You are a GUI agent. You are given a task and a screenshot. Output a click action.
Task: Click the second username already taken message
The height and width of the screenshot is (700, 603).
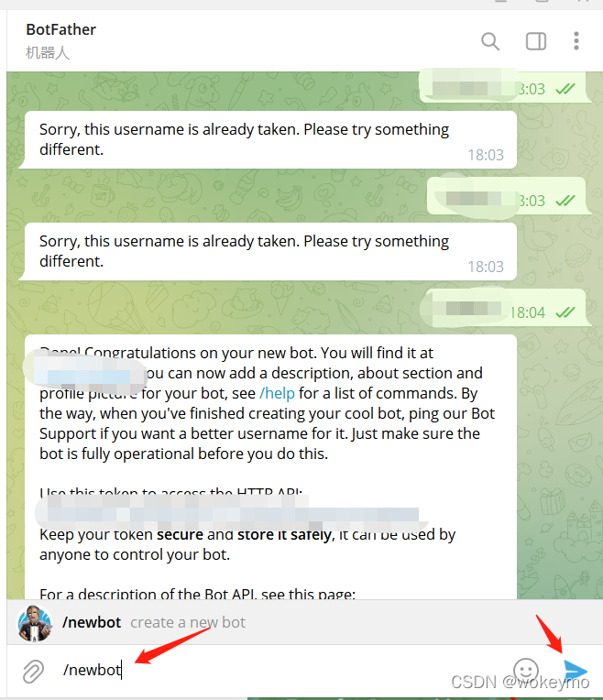270,251
